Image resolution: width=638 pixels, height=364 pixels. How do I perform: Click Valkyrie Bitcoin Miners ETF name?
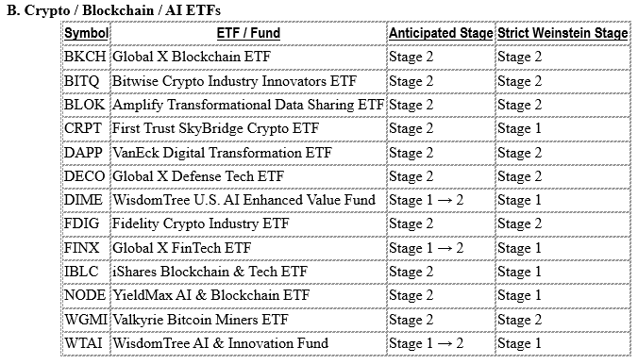(200, 320)
